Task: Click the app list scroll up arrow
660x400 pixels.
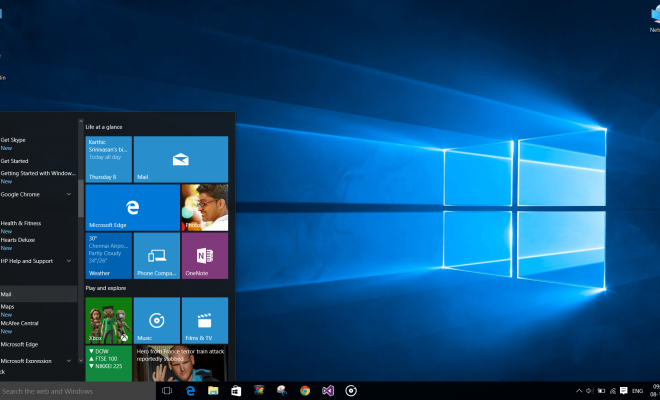Action: [x=81, y=122]
